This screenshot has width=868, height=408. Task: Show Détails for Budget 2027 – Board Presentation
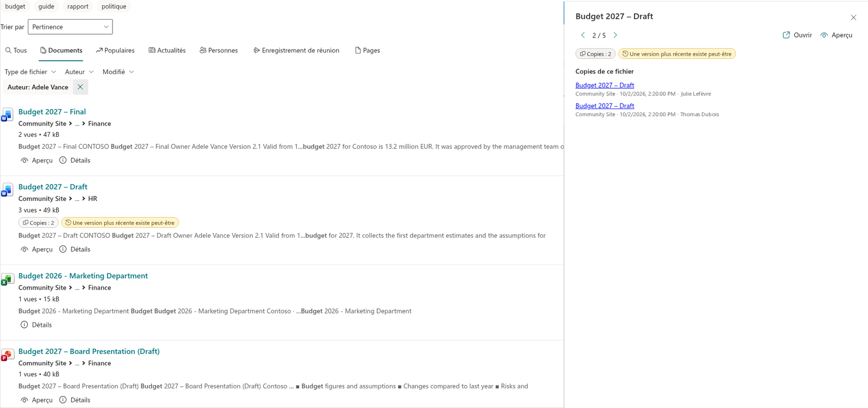point(75,400)
